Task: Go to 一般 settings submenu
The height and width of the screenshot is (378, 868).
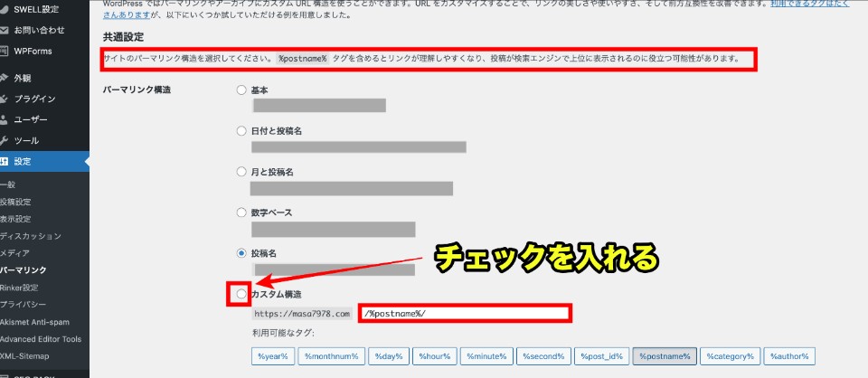Action: (x=8, y=184)
